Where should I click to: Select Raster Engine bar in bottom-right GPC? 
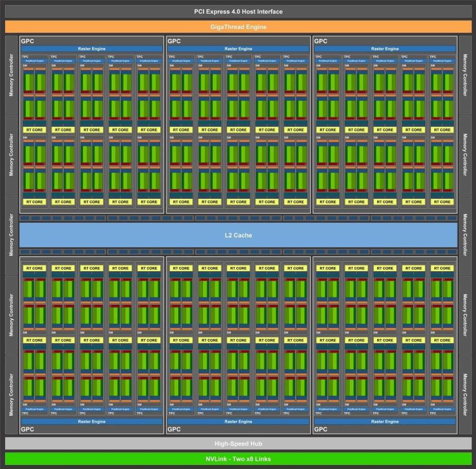385,421
